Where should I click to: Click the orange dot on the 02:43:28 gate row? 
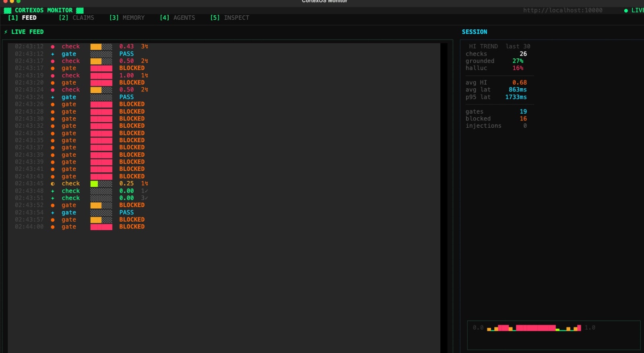tap(53, 112)
